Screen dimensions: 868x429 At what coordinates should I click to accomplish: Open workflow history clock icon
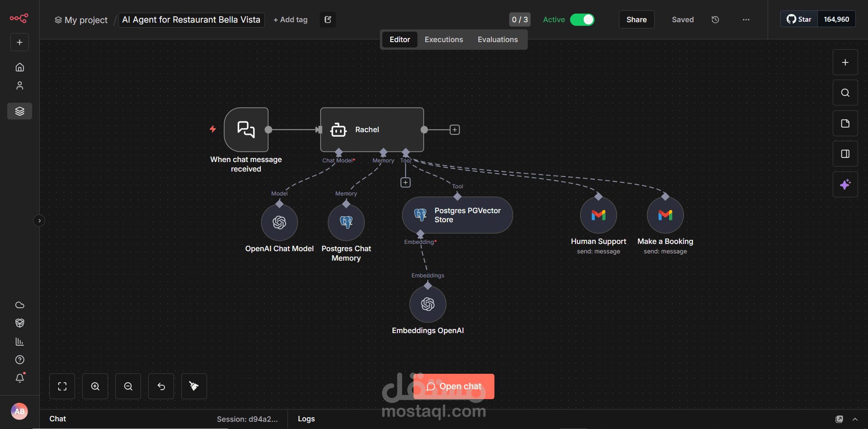[x=715, y=19]
